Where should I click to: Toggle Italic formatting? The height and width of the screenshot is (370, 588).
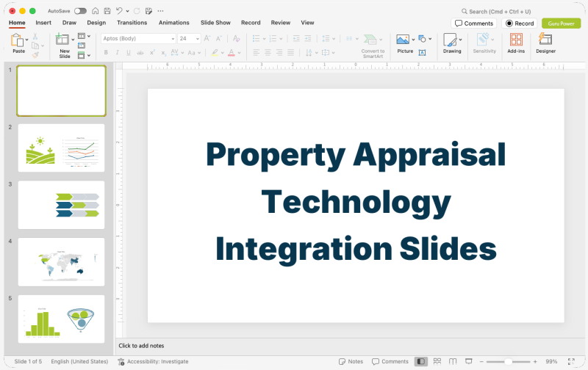[x=118, y=53]
